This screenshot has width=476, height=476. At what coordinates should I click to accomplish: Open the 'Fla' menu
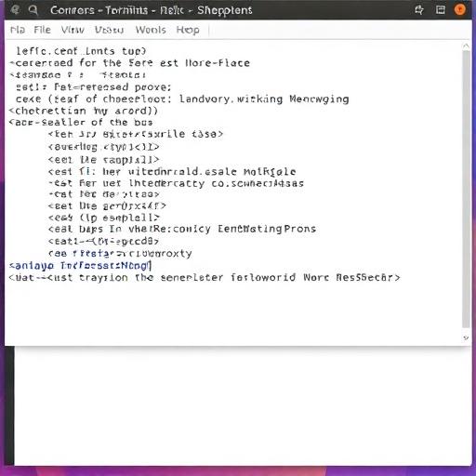coord(18,30)
